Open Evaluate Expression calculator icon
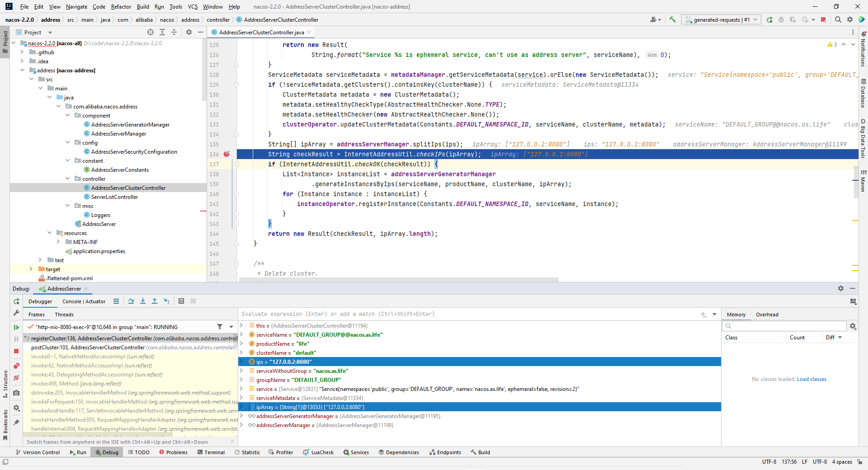Viewport: 868px width, 470px height. pos(181,301)
